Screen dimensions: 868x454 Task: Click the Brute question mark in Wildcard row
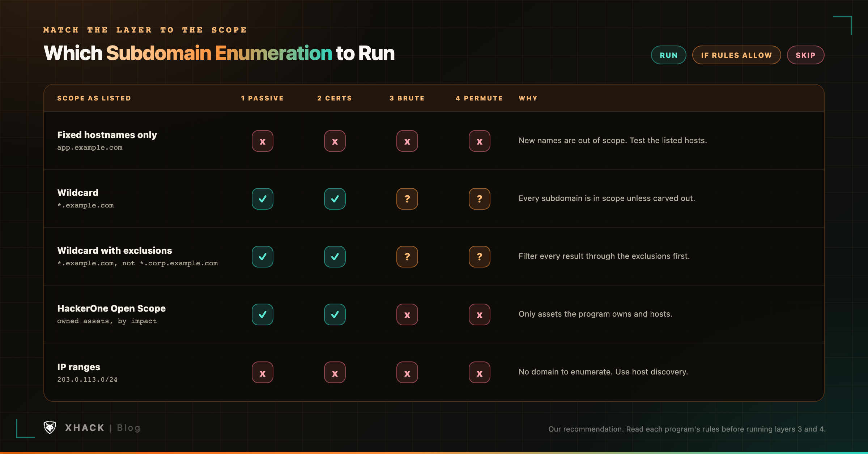(407, 199)
